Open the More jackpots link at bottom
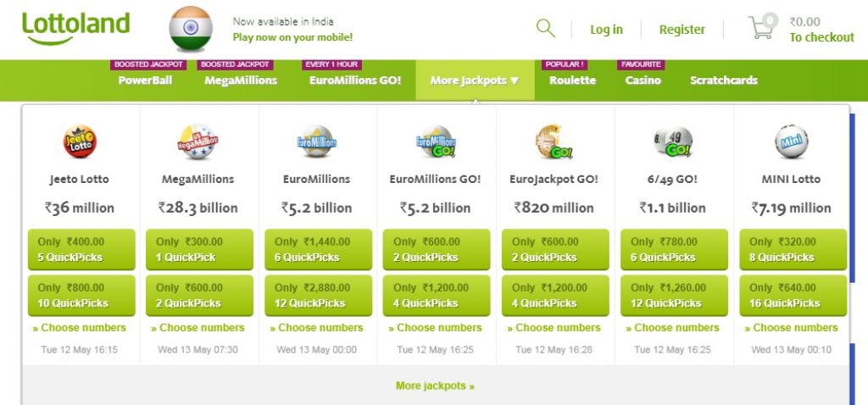 click(435, 386)
